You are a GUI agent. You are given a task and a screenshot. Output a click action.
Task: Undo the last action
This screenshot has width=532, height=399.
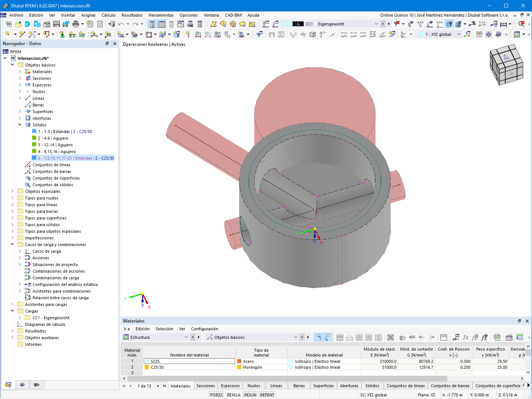(x=121, y=24)
